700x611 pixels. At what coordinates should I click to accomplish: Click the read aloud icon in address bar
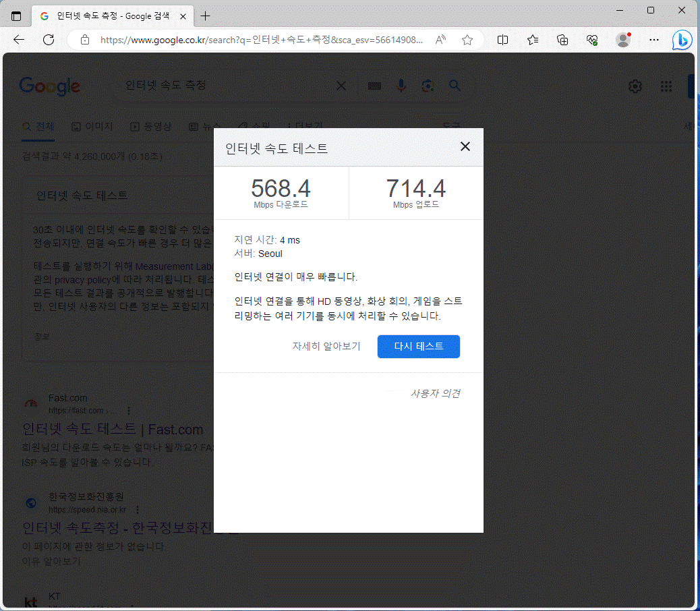[440, 40]
